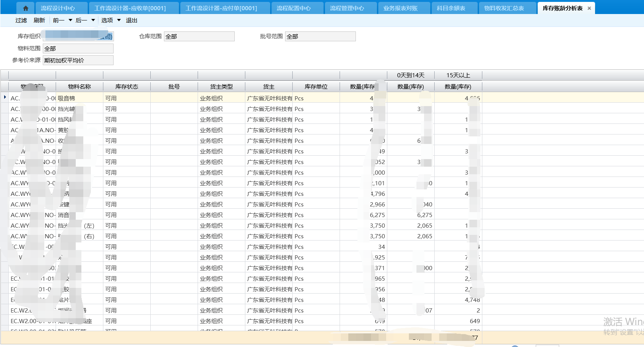Click 退出 to exit the report
Image resolution: width=644 pixels, height=347 pixels.
tap(131, 20)
